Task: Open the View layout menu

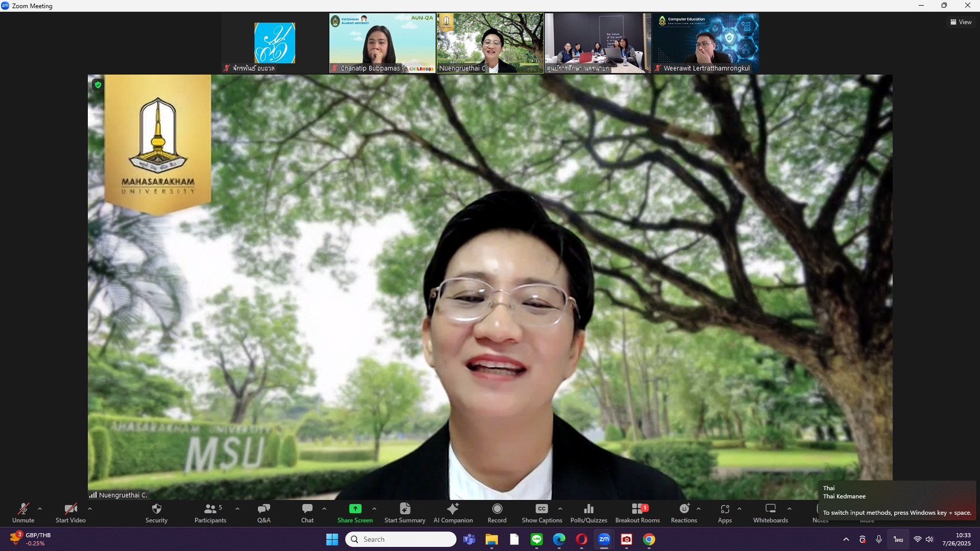Action: pyautogui.click(x=961, y=22)
